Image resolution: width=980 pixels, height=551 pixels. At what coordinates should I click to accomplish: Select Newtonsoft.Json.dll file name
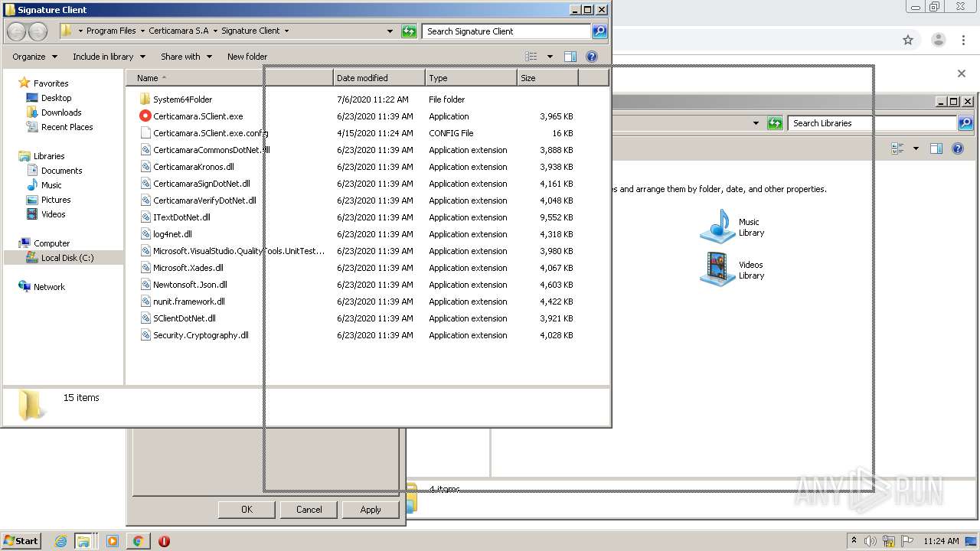pyautogui.click(x=190, y=285)
